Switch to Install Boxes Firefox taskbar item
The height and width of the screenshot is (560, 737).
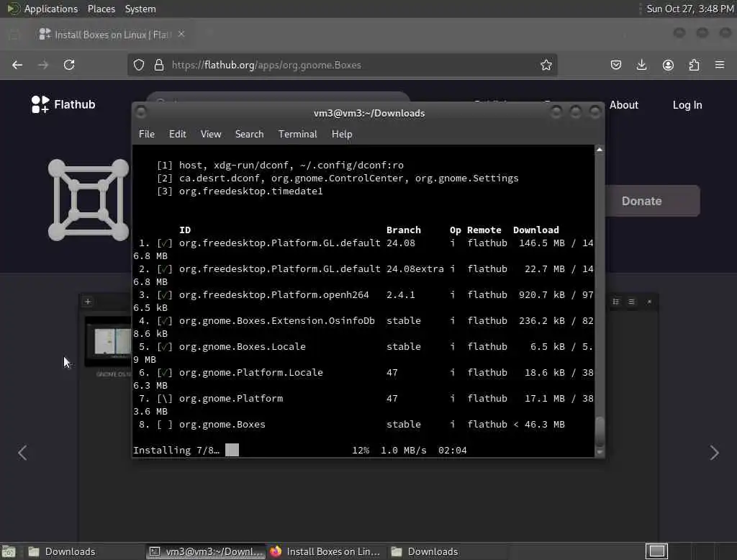pos(326,551)
